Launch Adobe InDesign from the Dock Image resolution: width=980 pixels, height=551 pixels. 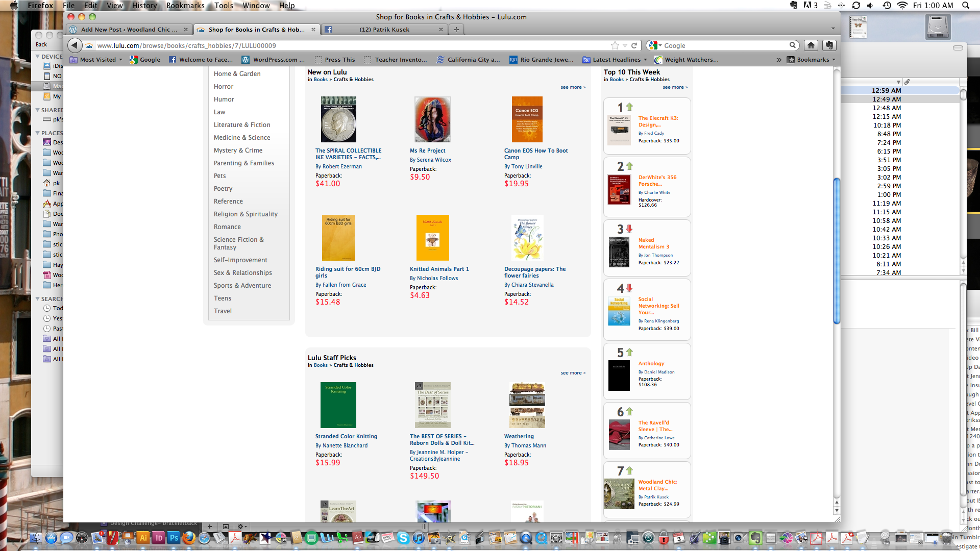(x=159, y=538)
